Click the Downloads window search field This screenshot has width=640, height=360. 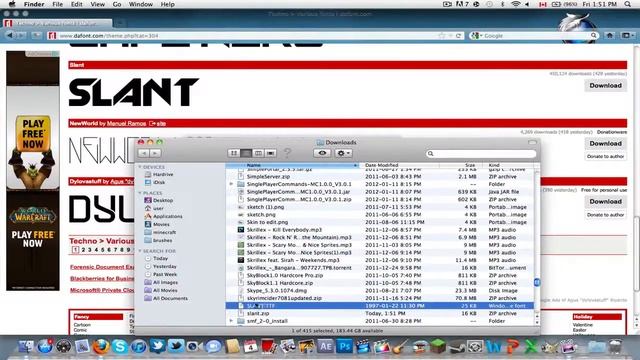pos(481,153)
